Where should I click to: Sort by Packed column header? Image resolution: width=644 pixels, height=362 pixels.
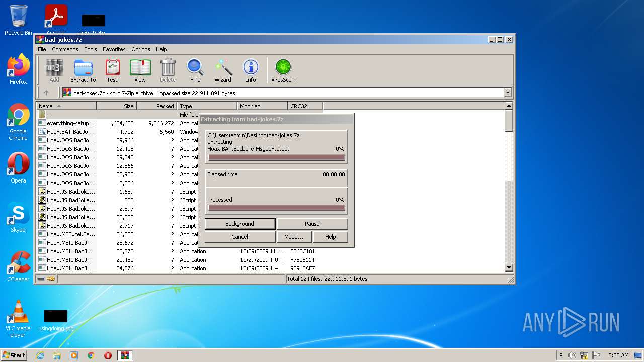[x=156, y=106]
